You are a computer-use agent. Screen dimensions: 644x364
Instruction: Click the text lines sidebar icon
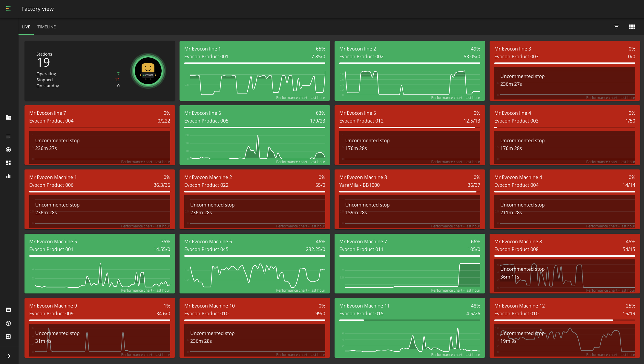tap(8, 137)
